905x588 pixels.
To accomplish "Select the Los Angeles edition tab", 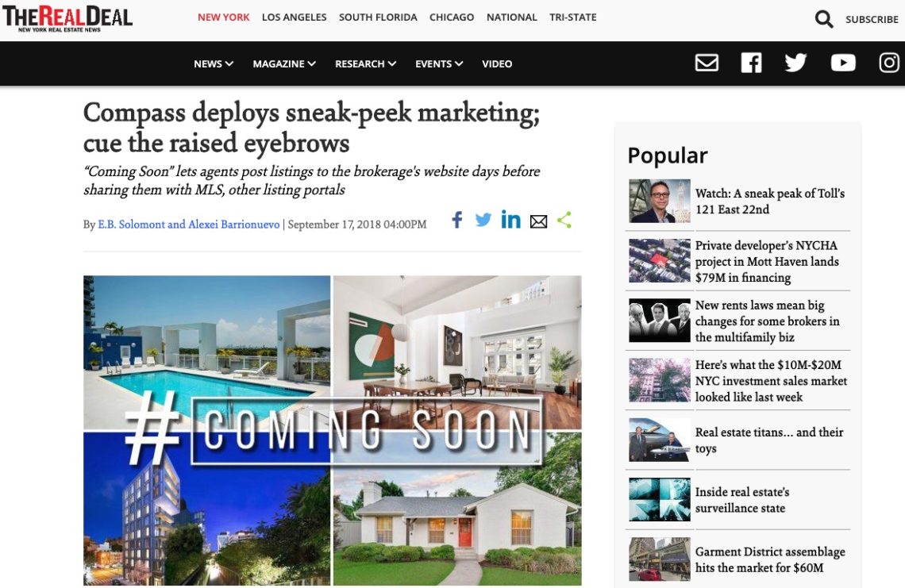I will [x=294, y=17].
